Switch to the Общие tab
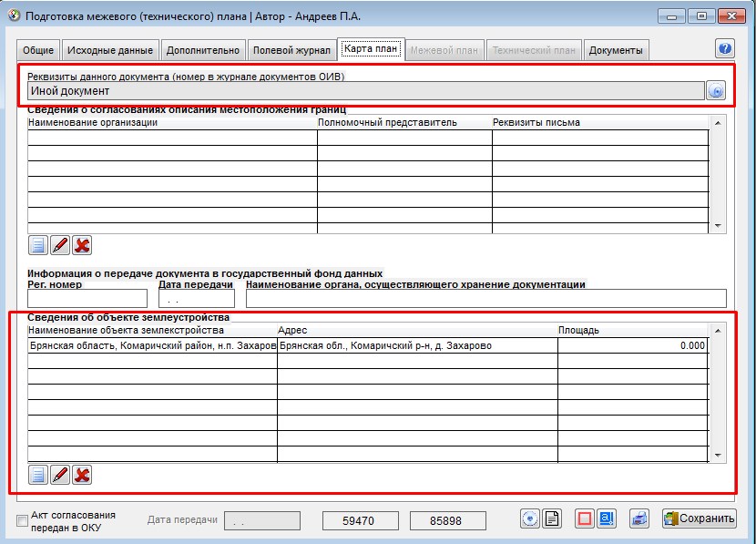This screenshot has height=544, width=756. 38,50
